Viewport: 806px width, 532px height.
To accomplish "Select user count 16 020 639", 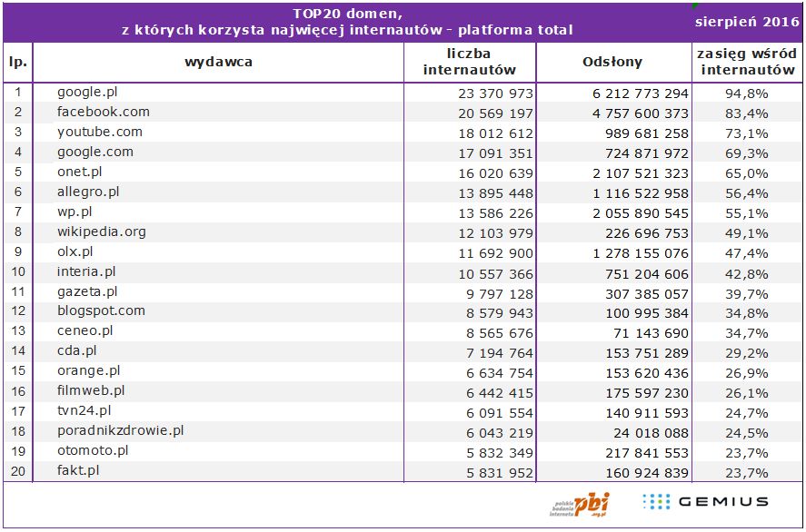I will 495,174.
